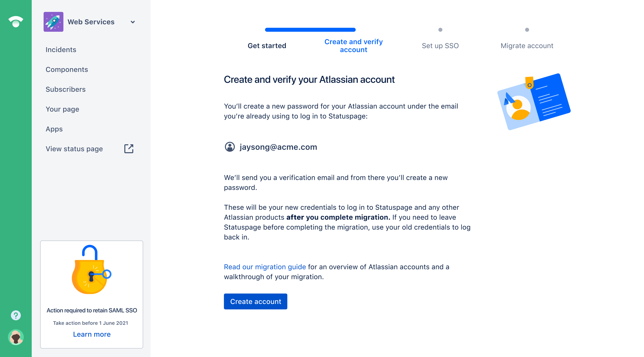
Task: Click the Create account button
Action: pyautogui.click(x=255, y=301)
